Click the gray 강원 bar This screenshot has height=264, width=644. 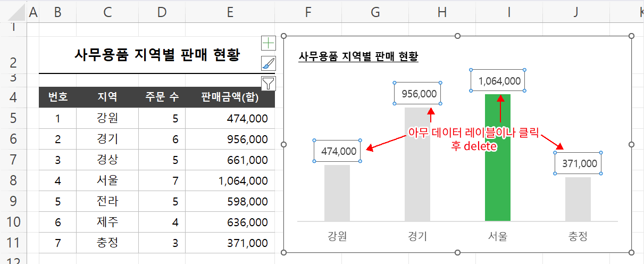point(337,193)
